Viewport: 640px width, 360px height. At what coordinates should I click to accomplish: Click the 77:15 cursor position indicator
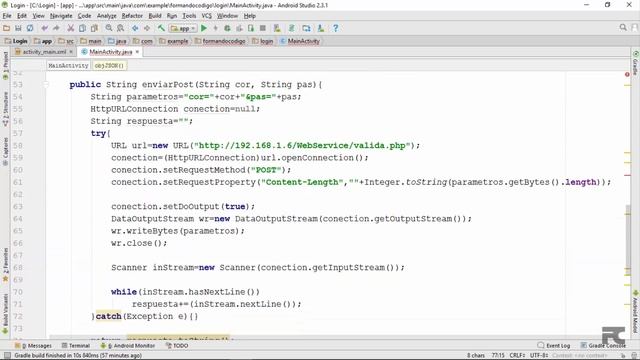[x=498, y=356]
